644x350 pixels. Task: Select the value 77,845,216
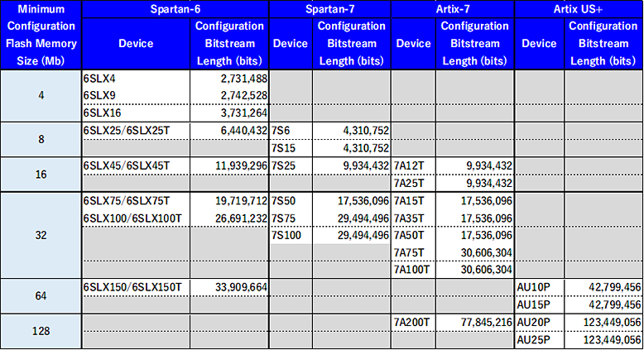[486, 323]
